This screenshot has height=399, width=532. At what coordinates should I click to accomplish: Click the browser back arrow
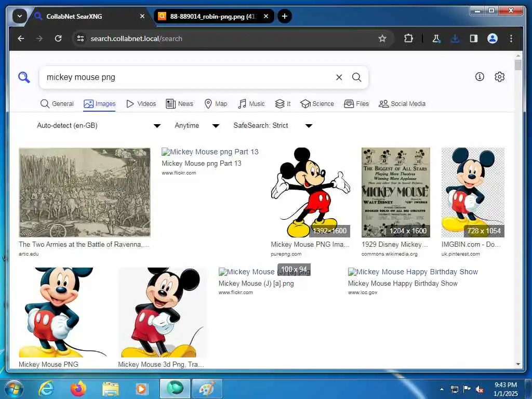21,38
